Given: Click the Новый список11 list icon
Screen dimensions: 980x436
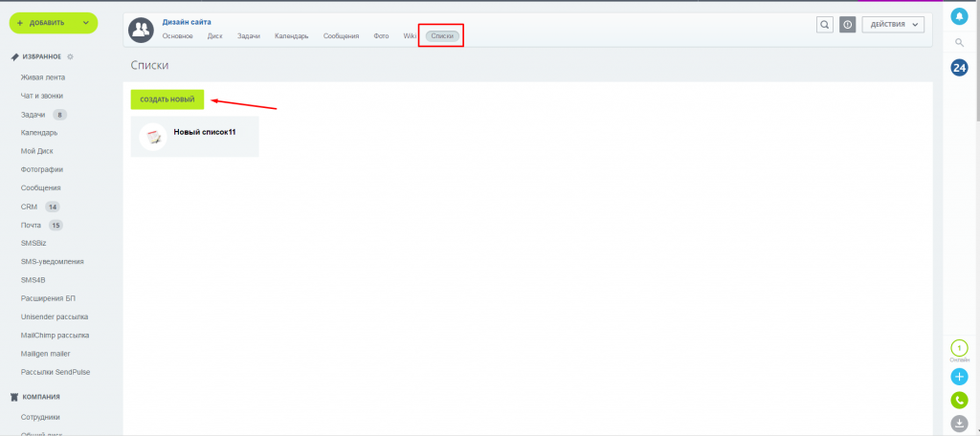Looking at the screenshot, I should click(153, 137).
